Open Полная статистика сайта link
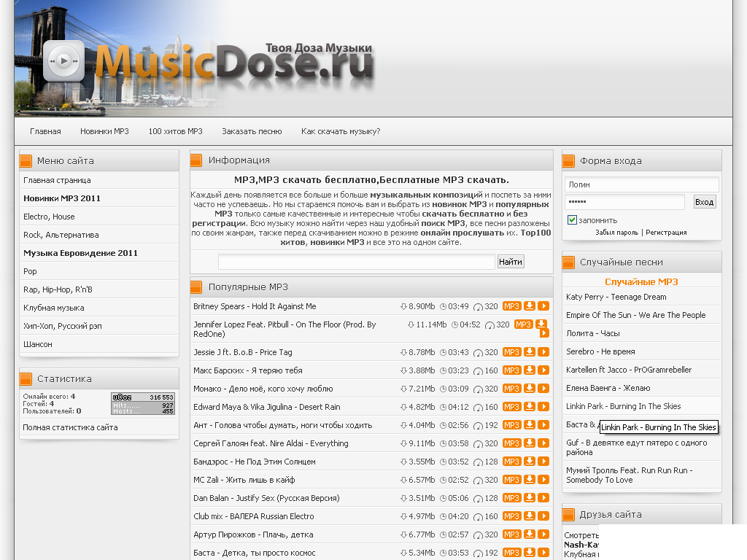The image size is (747, 560). tap(70, 427)
